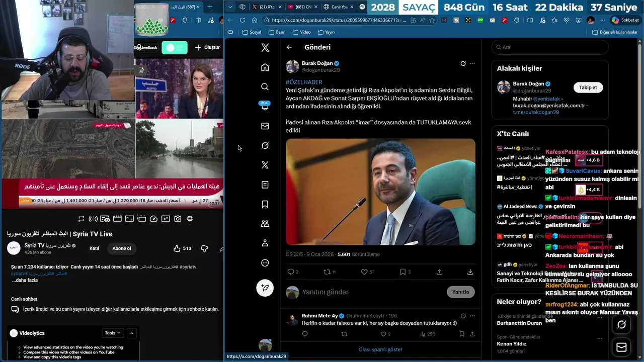Click the X logo in the sidebar
The width and height of the screenshot is (644, 362).
tap(265, 48)
